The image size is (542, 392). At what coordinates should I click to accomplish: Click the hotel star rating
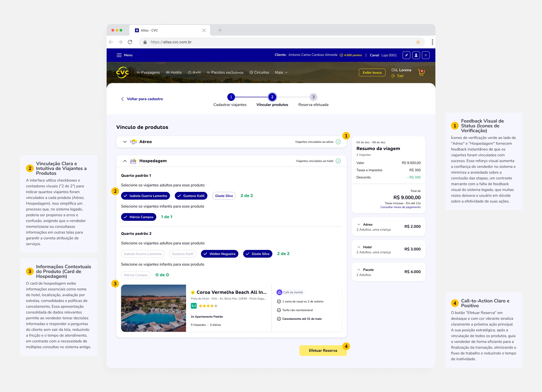pos(208,306)
